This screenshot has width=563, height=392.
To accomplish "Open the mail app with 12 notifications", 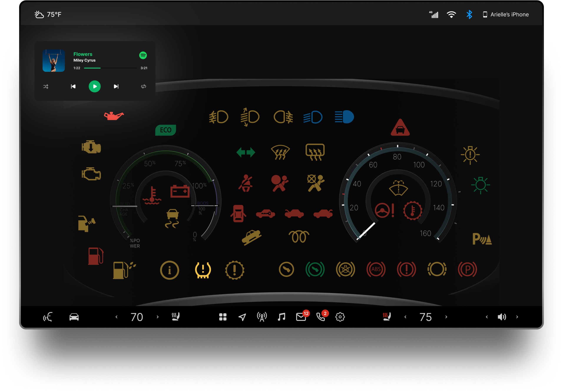I will [301, 317].
